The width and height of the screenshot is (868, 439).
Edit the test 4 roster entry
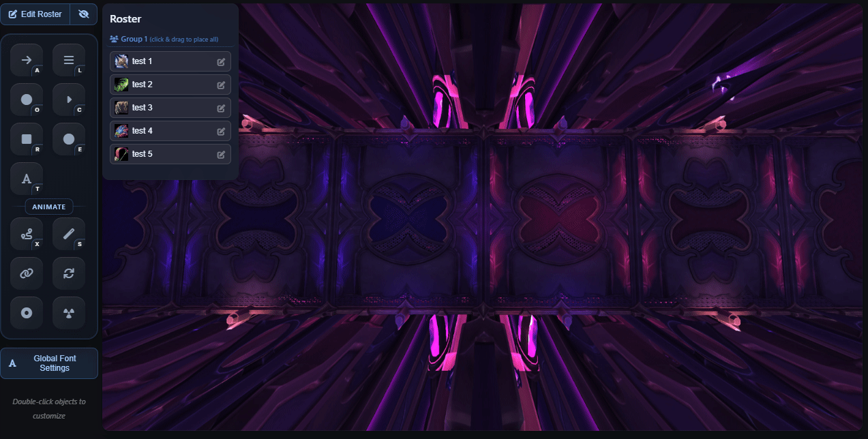point(221,131)
